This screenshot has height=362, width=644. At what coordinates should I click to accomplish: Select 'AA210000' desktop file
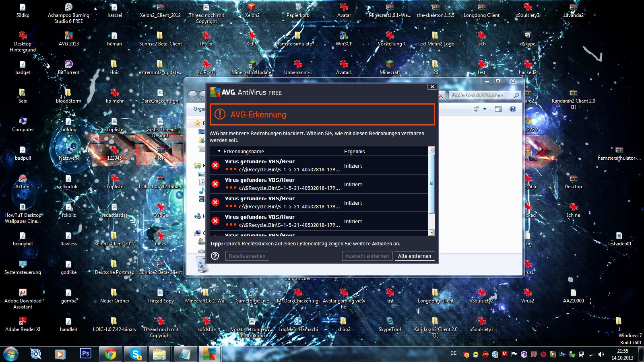click(x=573, y=296)
